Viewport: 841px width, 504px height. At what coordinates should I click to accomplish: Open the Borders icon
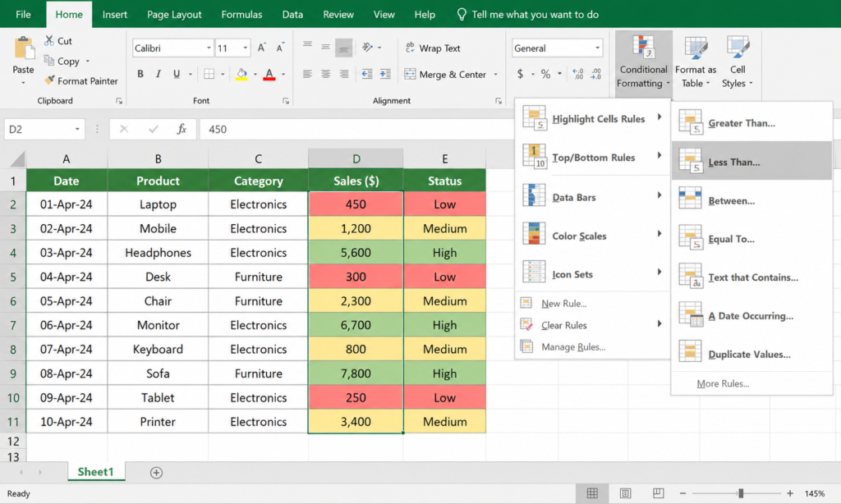point(209,74)
